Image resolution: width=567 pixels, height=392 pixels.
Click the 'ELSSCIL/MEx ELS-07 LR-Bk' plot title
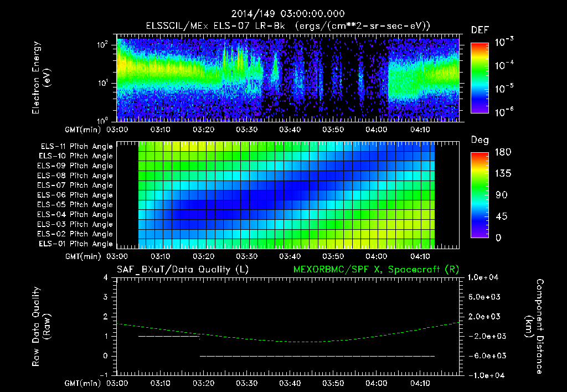(x=215, y=26)
